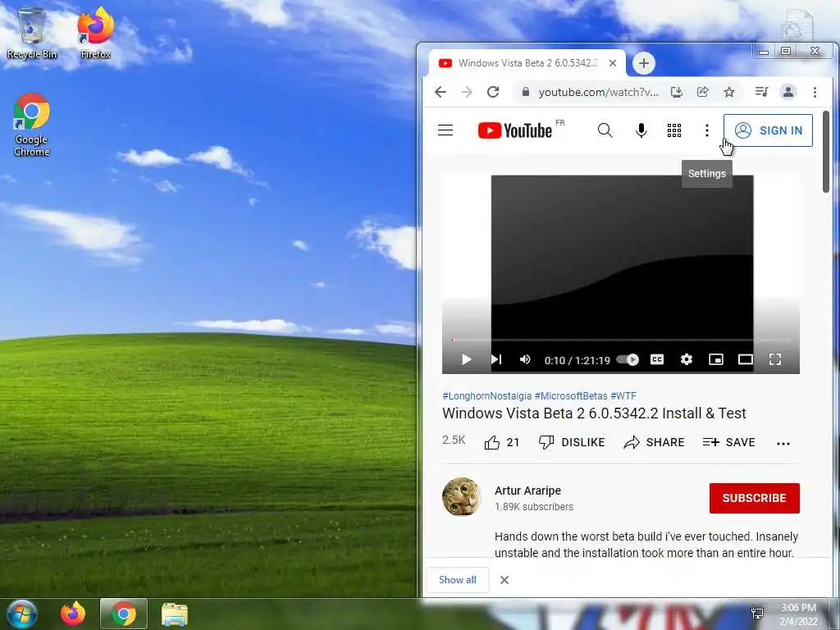Screen dimensions: 840x630
Task: Mute the video volume
Action: click(x=525, y=359)
